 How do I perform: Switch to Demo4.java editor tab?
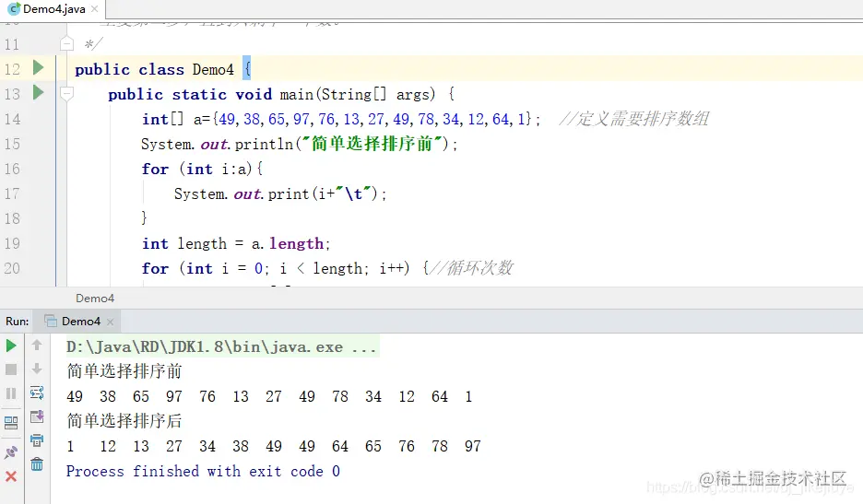[x=53, y=9]
